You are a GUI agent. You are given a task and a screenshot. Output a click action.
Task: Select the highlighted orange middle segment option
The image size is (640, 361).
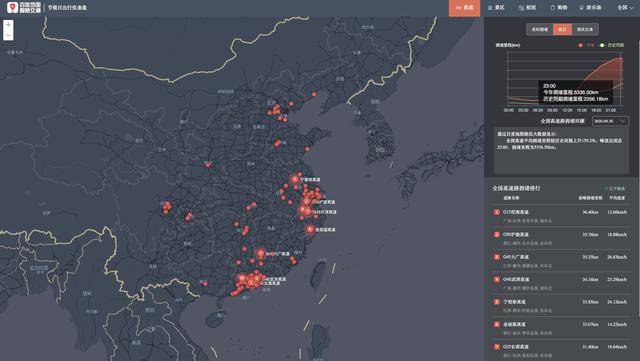(562, 29)
